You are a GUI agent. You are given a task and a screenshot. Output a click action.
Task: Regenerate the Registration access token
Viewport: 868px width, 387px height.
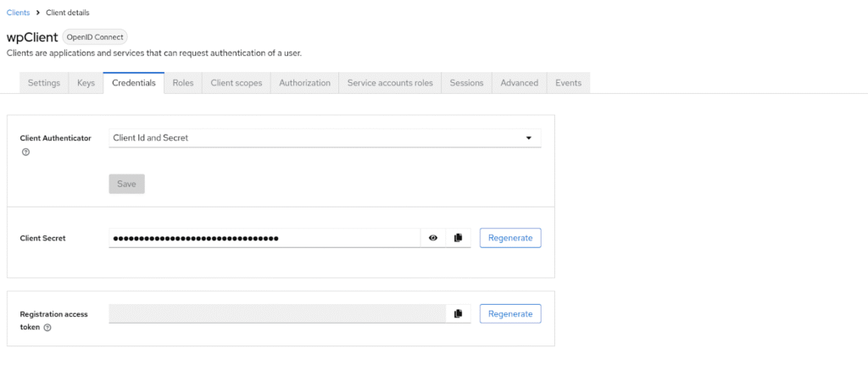click(510, 313)
